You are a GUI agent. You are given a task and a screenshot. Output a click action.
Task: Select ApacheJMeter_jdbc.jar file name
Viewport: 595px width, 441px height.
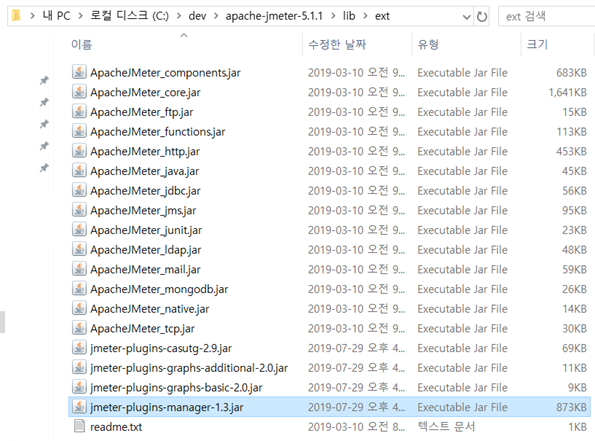[145, 191]
